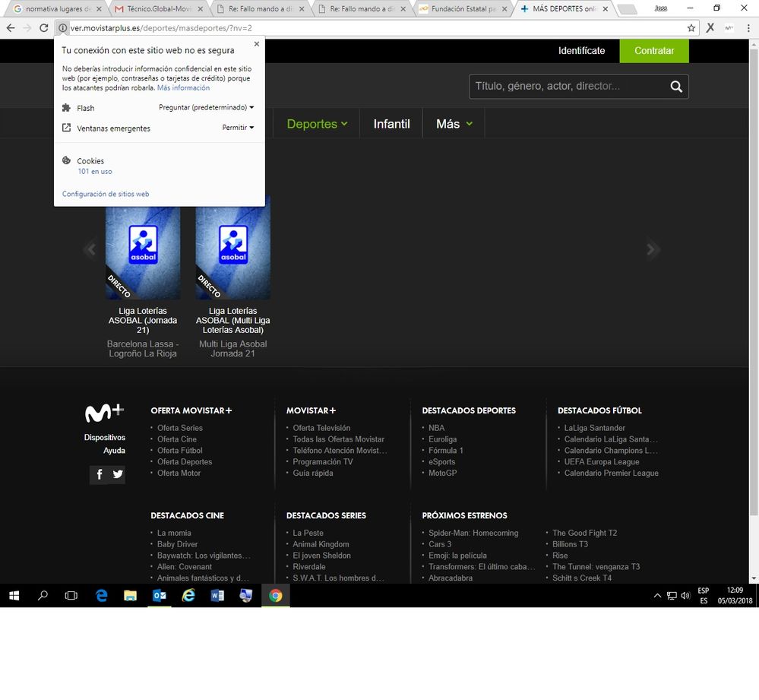Click the Título, género, actor search field

tap(566, 87)
